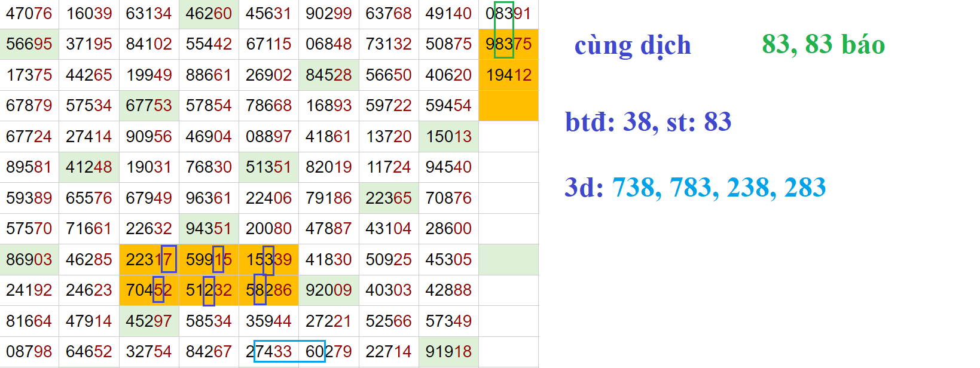Click the orange cell with 70452
This screenshot has width=980, height=368.
pos(149,290)
